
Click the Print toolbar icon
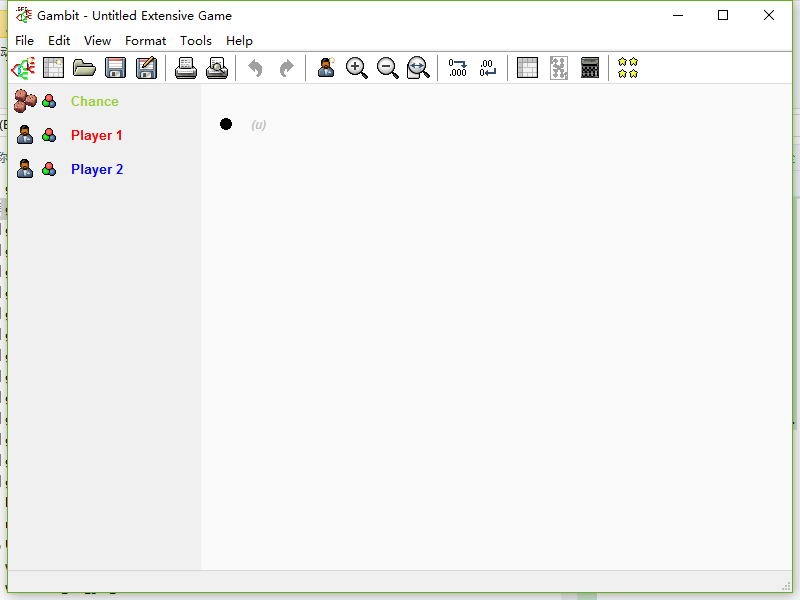tap(186, 68)
